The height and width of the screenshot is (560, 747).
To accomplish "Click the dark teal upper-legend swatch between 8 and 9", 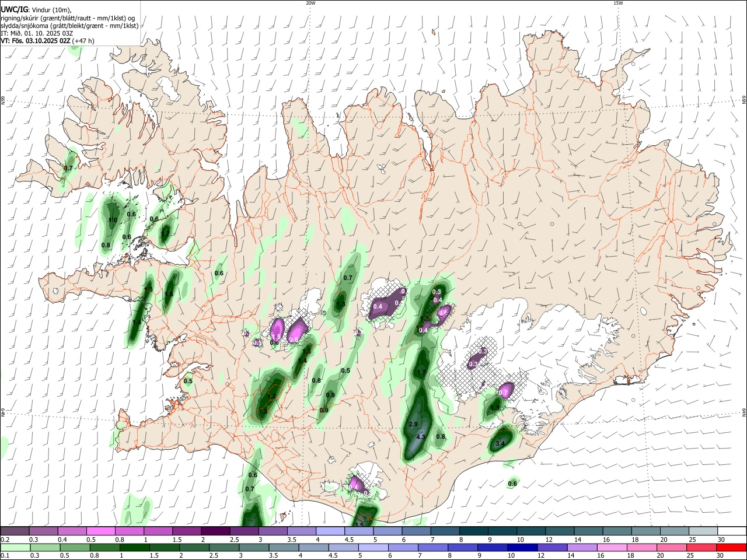I will click(x=474, y=531).
